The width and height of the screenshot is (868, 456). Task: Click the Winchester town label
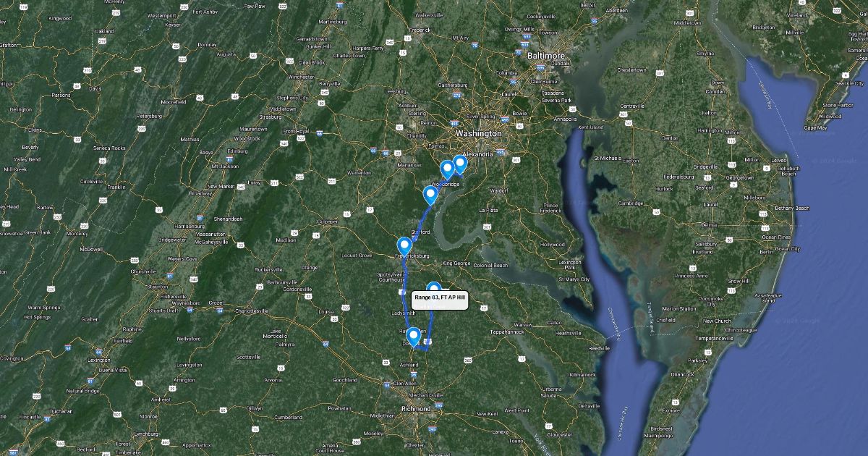coord(301,77)
